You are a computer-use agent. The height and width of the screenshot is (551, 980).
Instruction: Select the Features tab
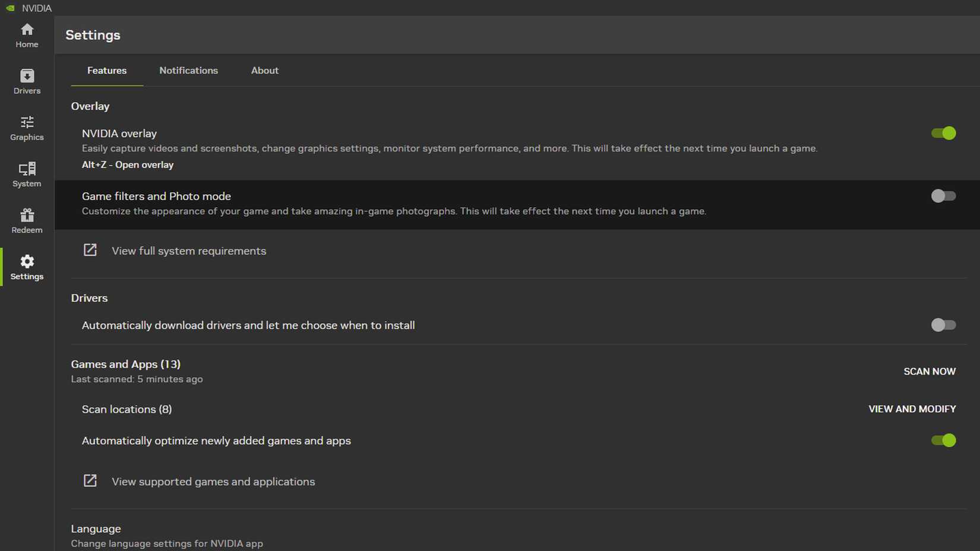click(x=106, y=70)
